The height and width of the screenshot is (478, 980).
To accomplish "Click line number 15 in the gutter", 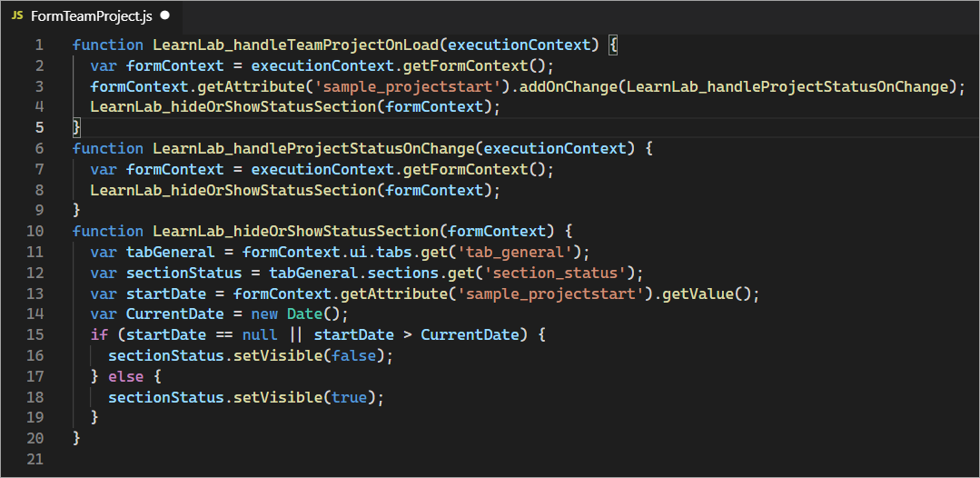I will pos(35,334).
